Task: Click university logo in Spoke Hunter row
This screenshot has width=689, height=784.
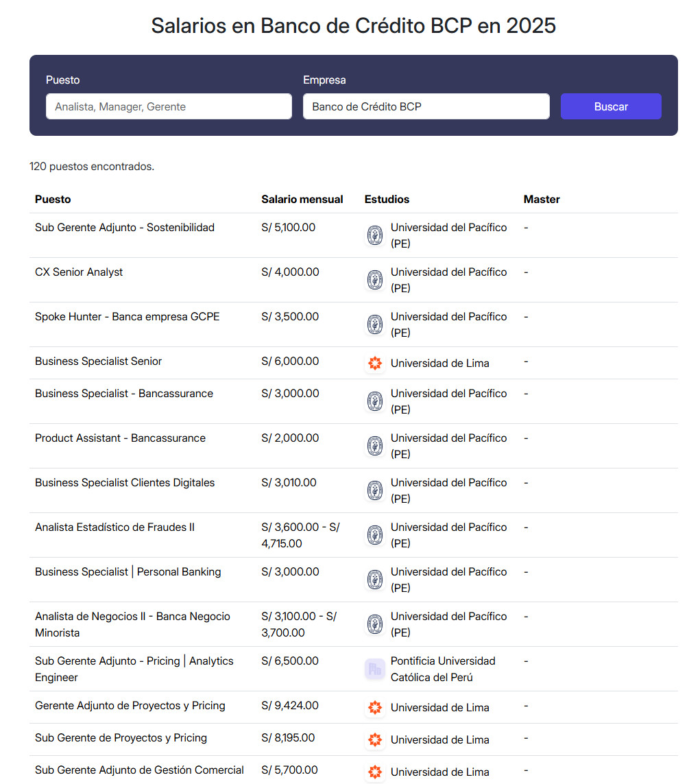Action: click(x=375, y=324)
